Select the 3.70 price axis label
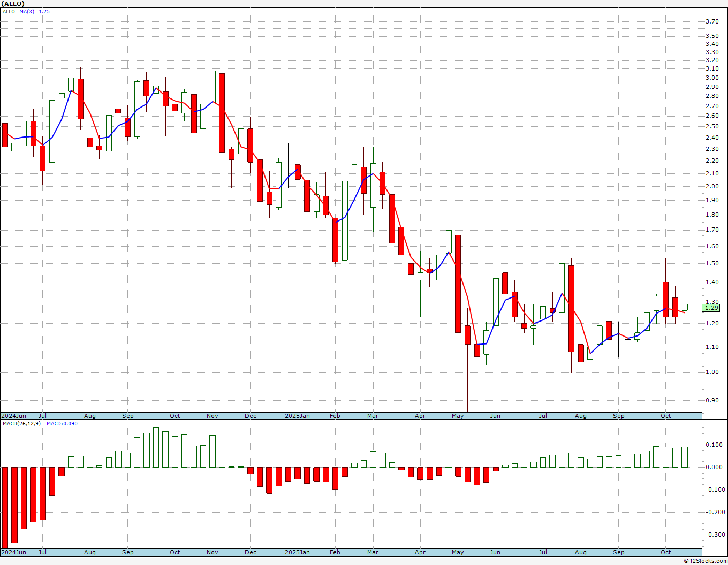This screenshot has width=728, height=565. [712, 21]
